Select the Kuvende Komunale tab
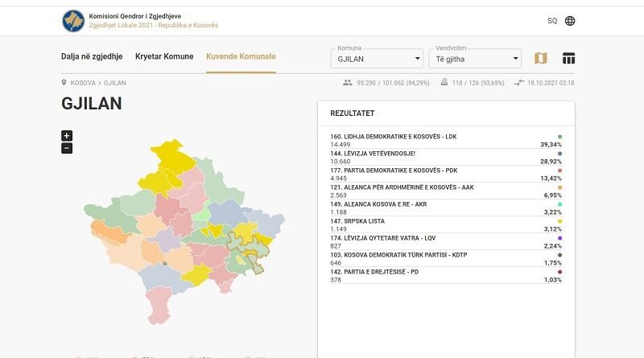The height and width of the screenshot is (358, 644). [241, 56]
